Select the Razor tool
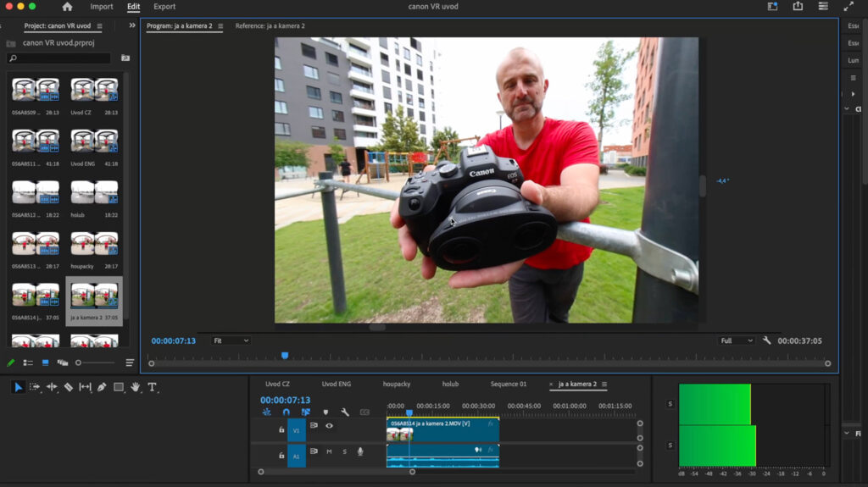 [x=69, y=387]
